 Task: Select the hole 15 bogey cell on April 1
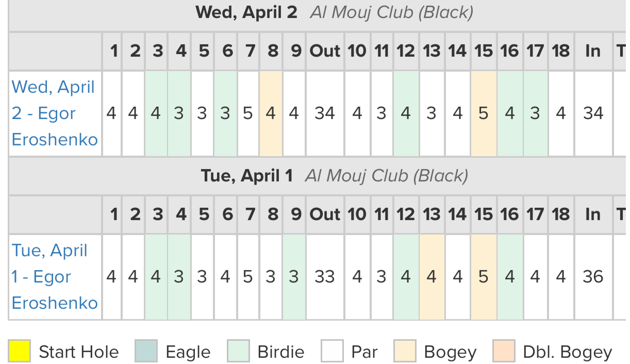pyautogui.click(x=484, y=277)
